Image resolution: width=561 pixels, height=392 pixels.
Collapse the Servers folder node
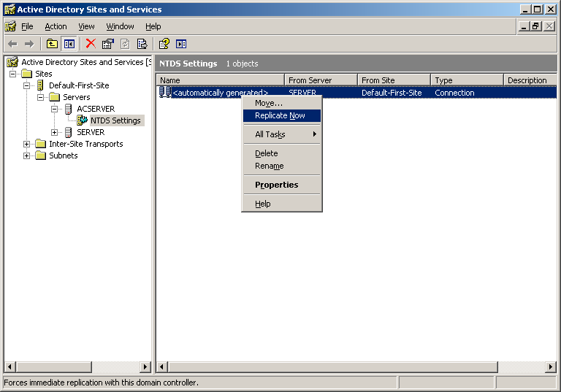40,97
